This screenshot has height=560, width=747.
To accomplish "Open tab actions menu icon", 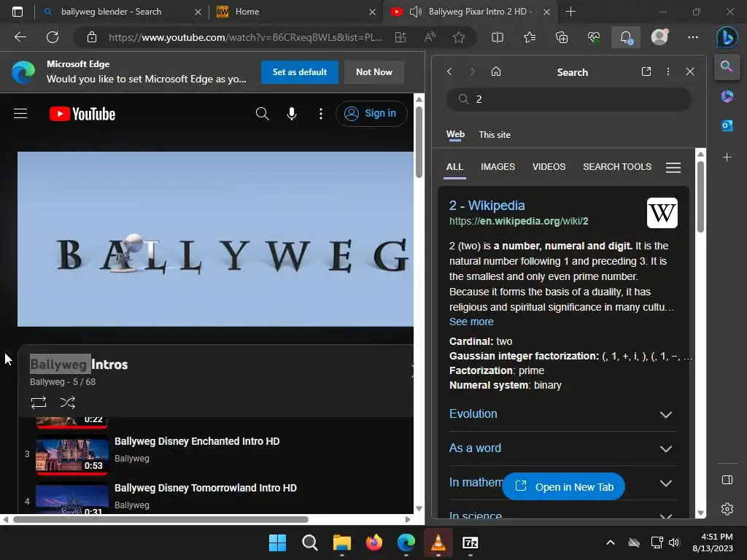I will [x=18, y=12].
